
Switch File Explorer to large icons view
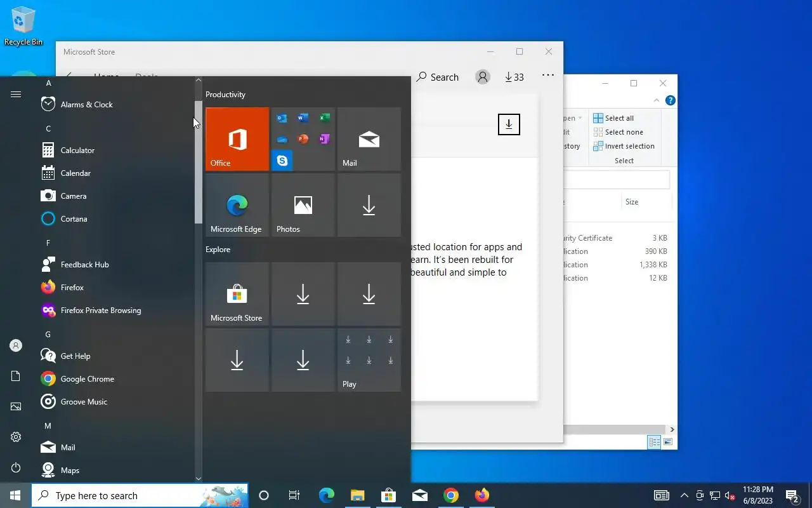[x=667, y=442]
